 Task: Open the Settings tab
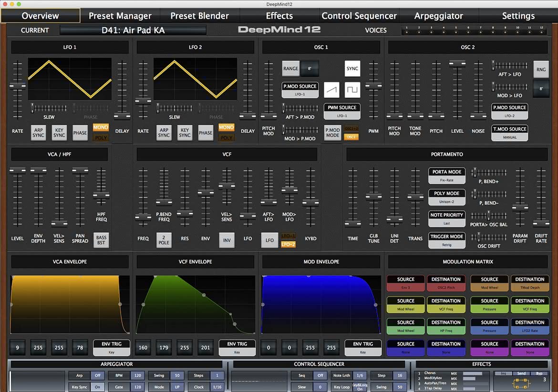pyautogui.click(x=518, y=16)
